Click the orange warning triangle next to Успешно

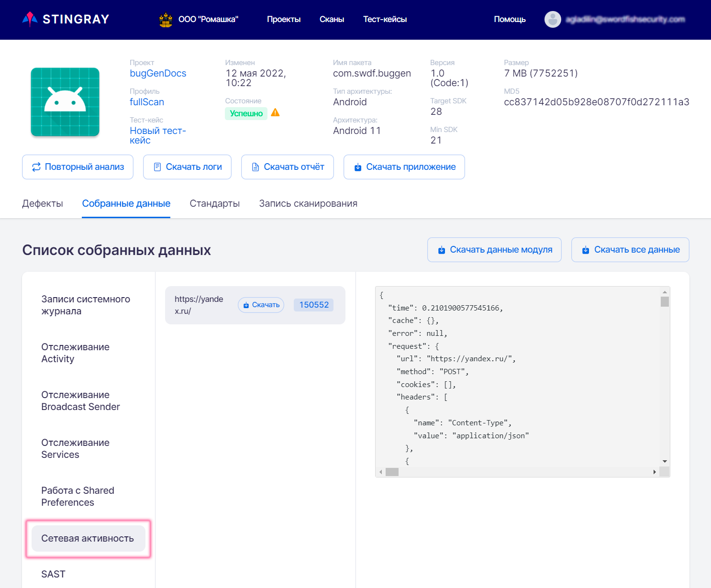[275, 113]
